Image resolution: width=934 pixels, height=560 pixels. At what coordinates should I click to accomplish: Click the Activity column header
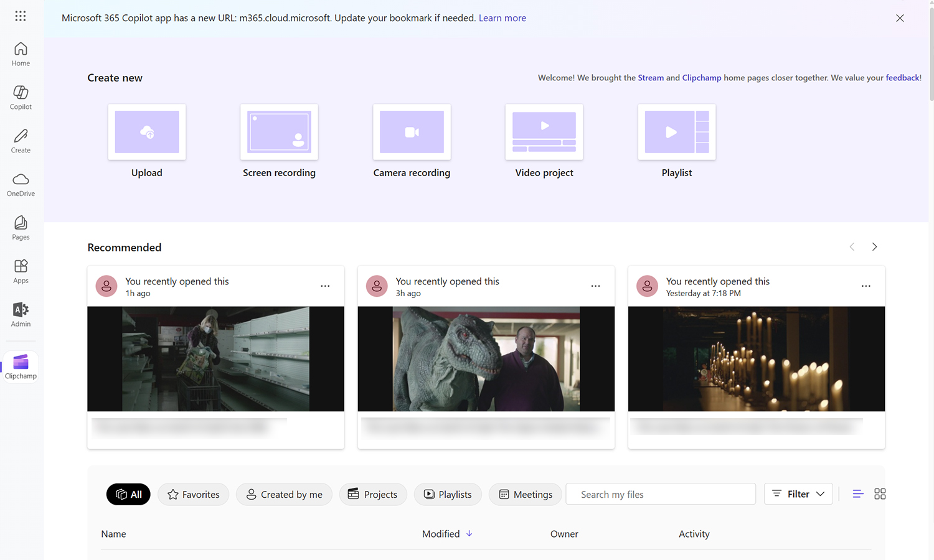pos(694,534)
